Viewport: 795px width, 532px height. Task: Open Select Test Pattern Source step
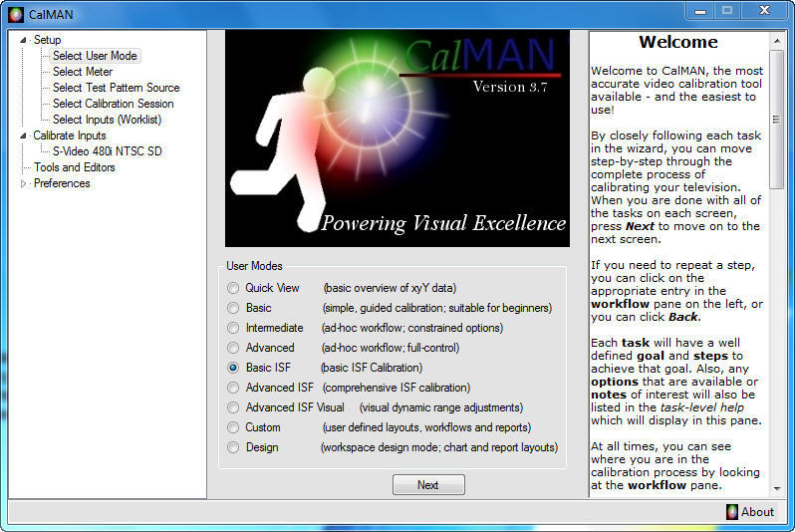[x=117, y=88]
